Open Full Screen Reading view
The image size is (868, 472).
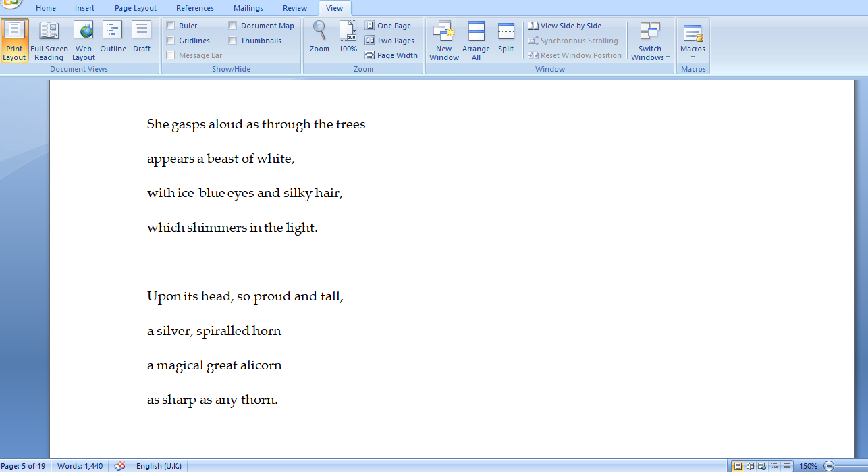click(49, 41)
